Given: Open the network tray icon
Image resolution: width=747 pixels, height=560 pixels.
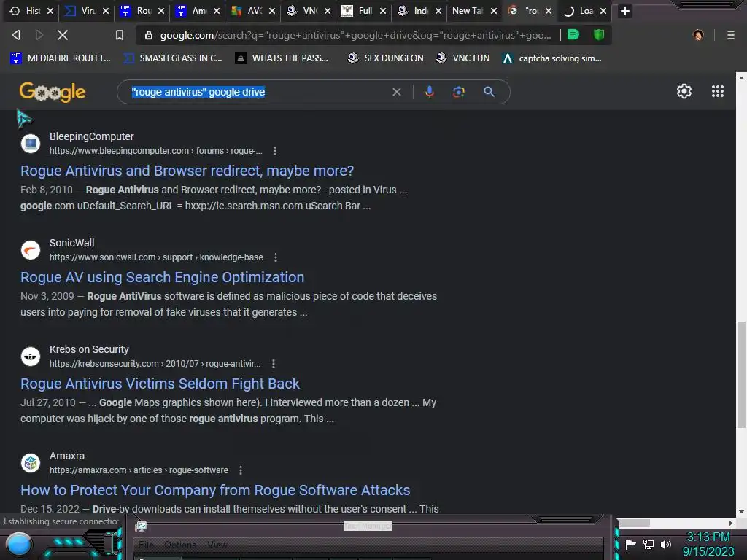Looking at the screenshot, I should coord(648,544).
